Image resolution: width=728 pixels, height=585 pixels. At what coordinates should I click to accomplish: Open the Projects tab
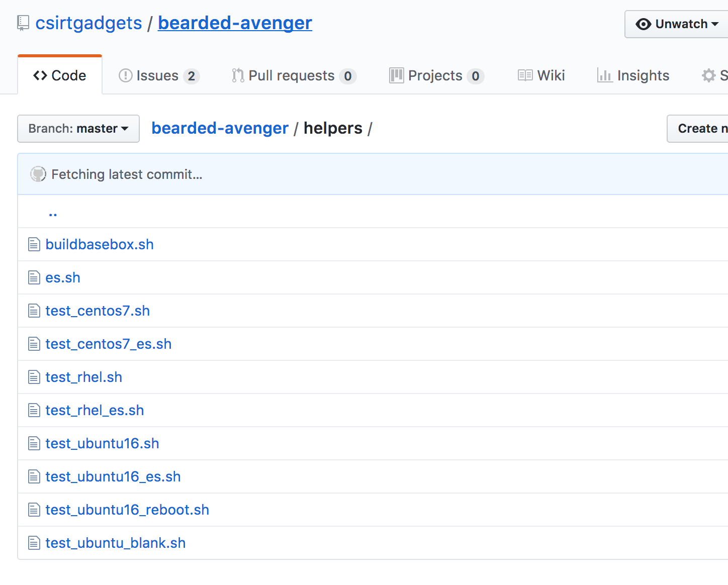click(x=437, y=75)
